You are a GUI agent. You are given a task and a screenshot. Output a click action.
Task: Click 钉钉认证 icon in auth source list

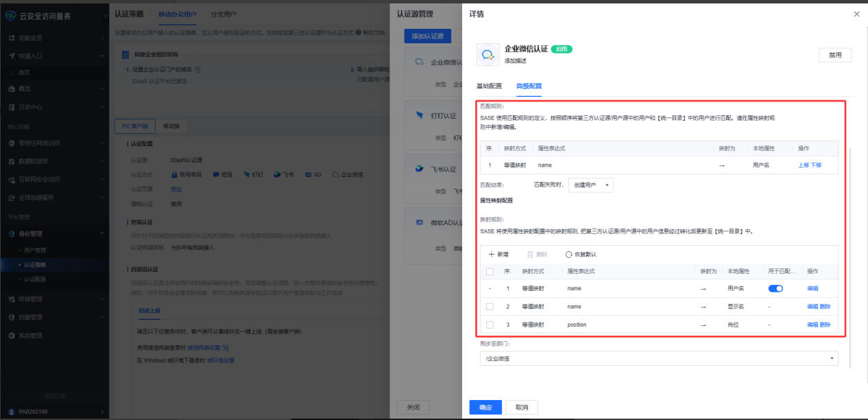pos(420,115)
